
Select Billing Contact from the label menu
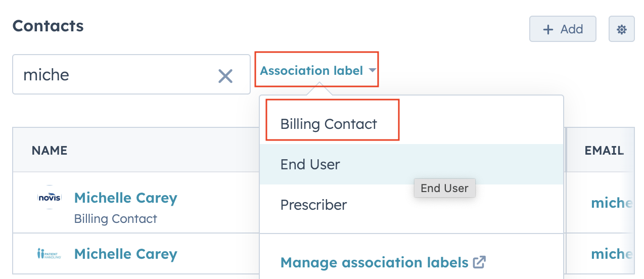point(329,124)
